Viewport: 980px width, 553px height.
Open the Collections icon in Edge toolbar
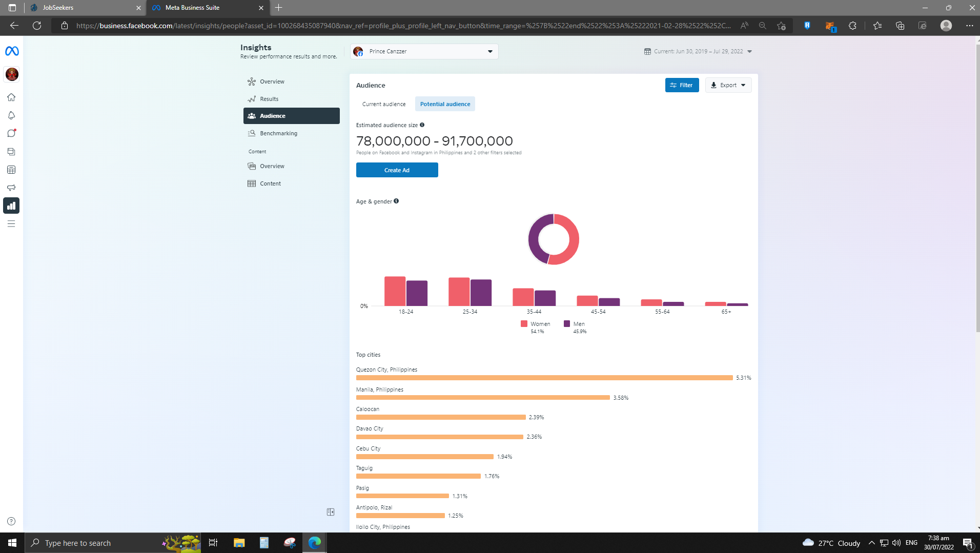coord(900,26)
